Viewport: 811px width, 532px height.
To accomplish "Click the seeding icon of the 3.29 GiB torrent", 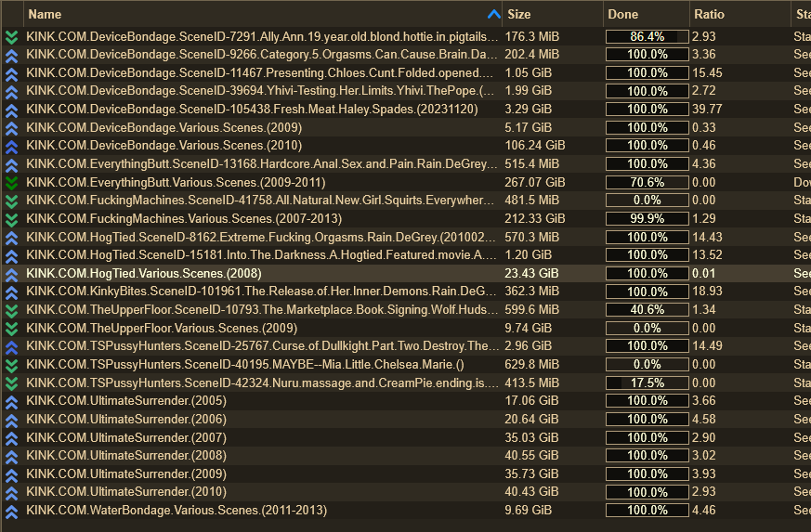I will pyautogui.click(x=11, y=110).
